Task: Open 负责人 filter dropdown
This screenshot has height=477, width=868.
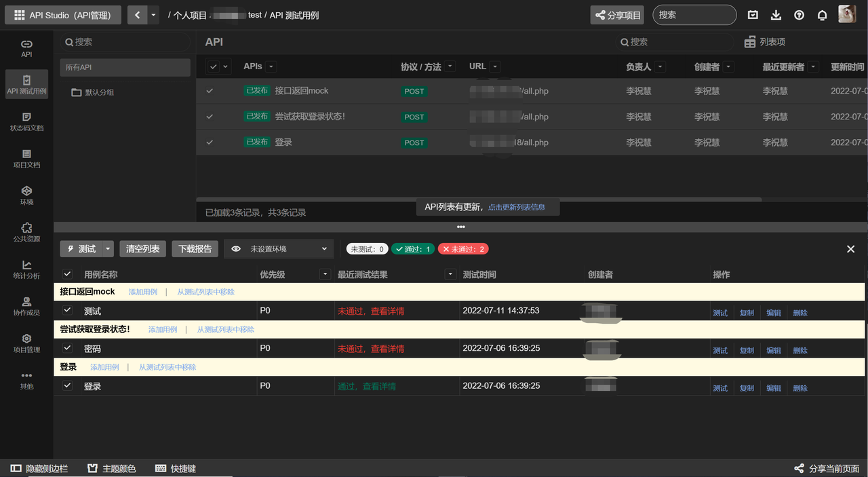Action: pyautogui.click(x=660, y=66)
